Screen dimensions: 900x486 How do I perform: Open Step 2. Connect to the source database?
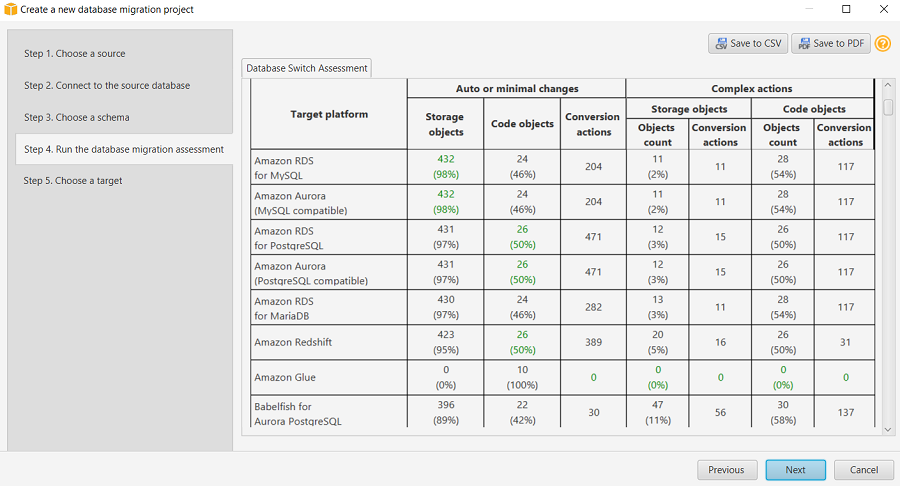click(107, 86)
